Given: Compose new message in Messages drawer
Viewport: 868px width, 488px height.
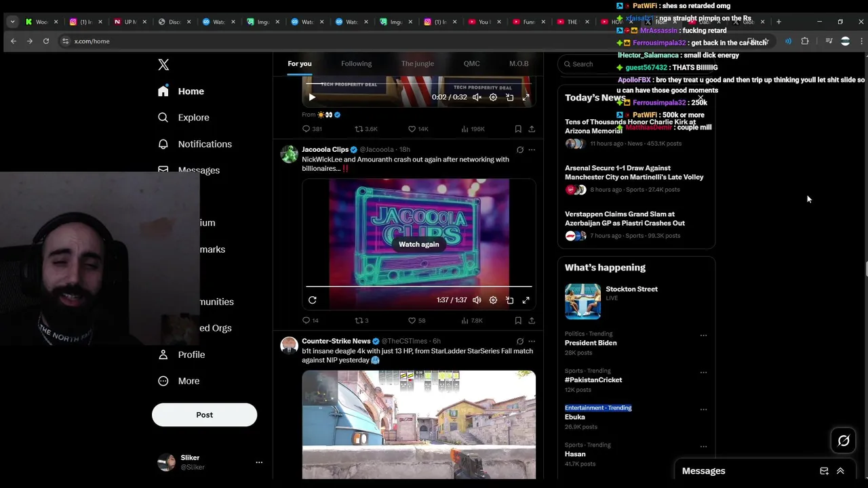Looking at the screenshot, I should click(824, 471).
